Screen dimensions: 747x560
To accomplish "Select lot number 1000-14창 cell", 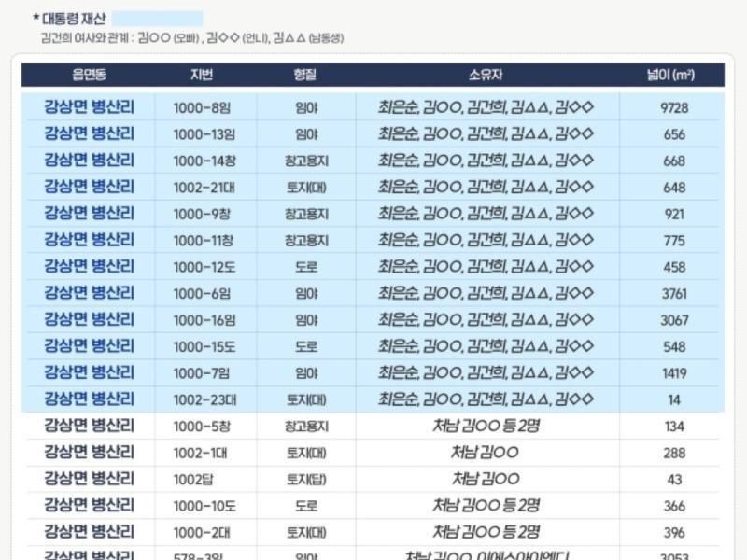I will click(x=204, y=161).
